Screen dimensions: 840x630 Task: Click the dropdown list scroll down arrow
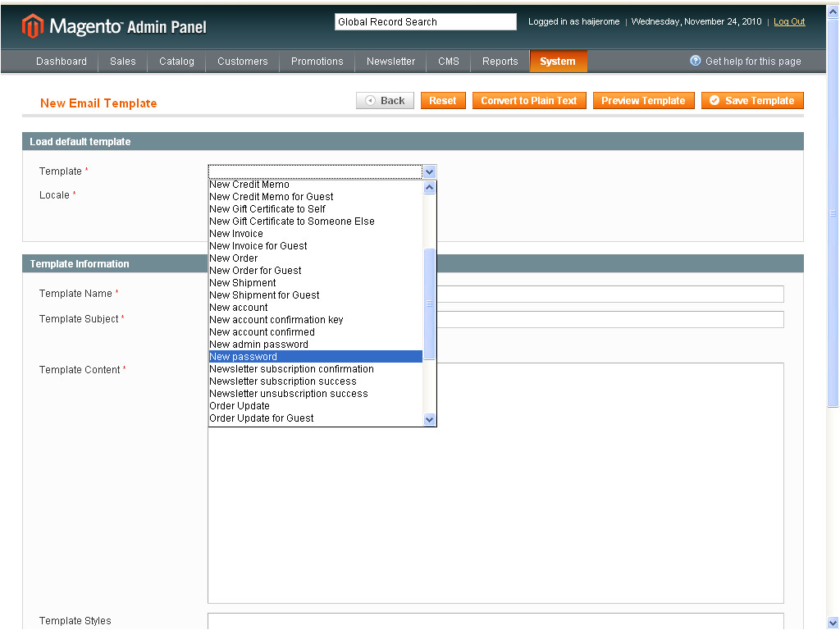point(429,419)
